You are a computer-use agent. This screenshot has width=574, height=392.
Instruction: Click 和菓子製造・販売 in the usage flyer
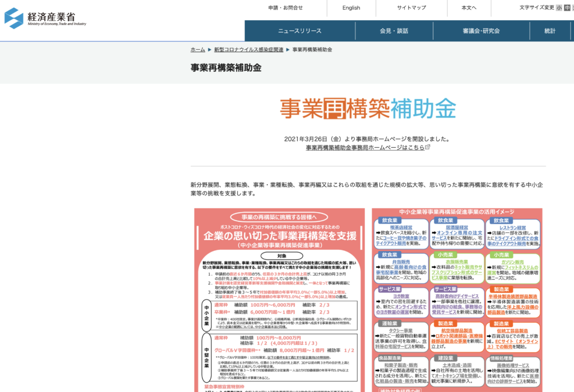tap(401, 365)
